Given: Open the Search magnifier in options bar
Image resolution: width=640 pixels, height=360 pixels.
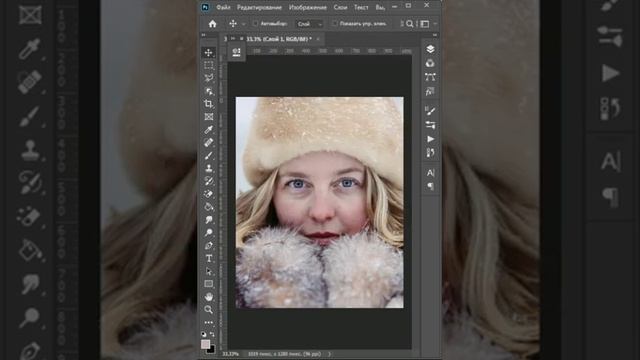Looking at the screenshot, I should (x=409, y=24).
